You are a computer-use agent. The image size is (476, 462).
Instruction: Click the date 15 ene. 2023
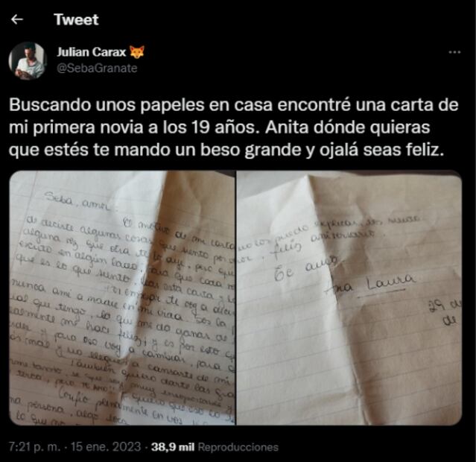[x=106, y=447]
